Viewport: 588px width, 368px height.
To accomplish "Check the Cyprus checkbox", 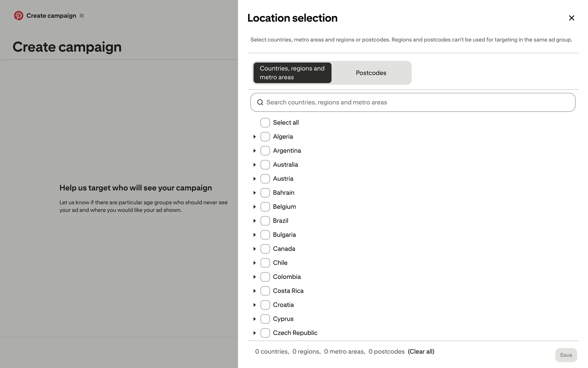I will [x=265, y=319].
